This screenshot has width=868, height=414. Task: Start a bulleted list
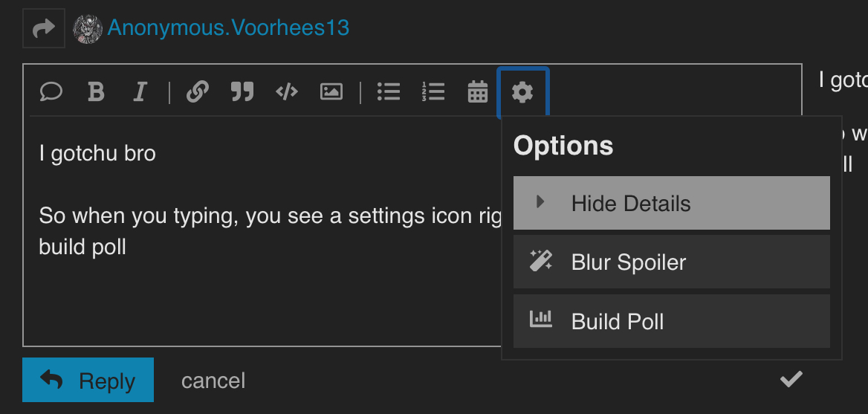(x=389, y=92)
